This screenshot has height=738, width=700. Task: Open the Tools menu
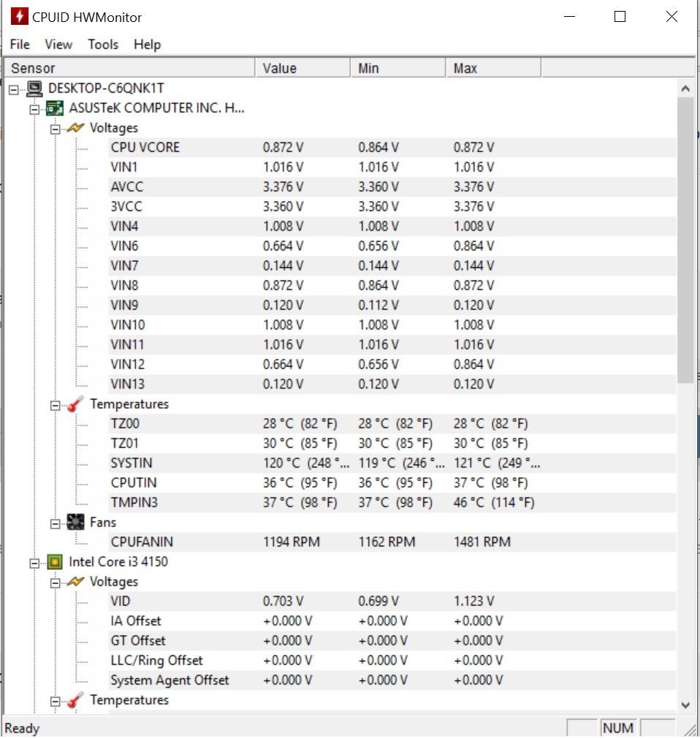point(103,45)
